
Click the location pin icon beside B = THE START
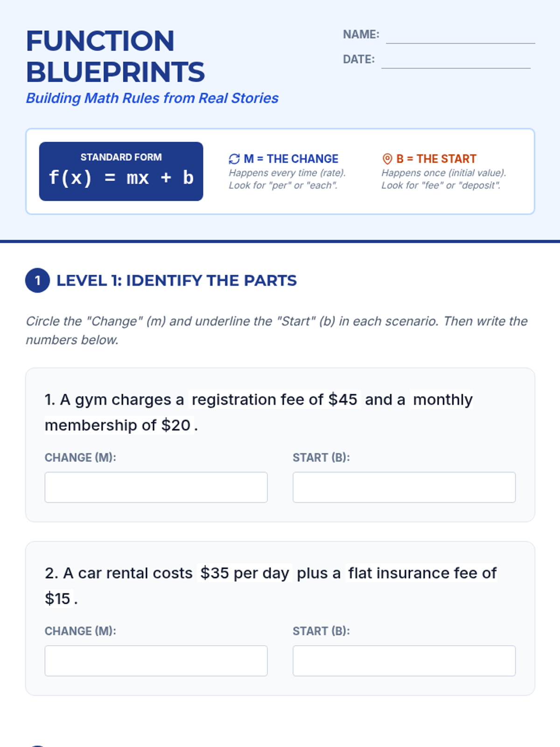click(387, 159)
